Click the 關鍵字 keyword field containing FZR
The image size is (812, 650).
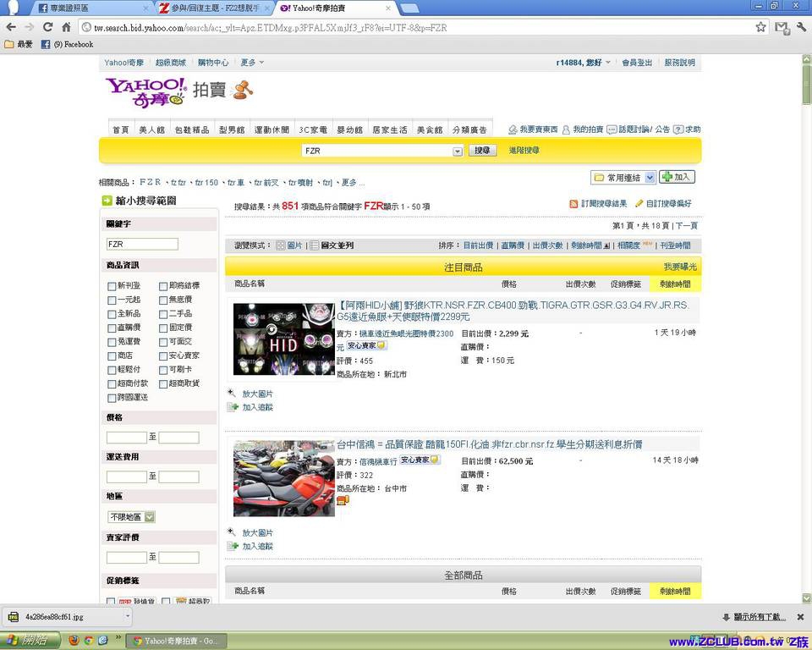(x=142, y=244)
